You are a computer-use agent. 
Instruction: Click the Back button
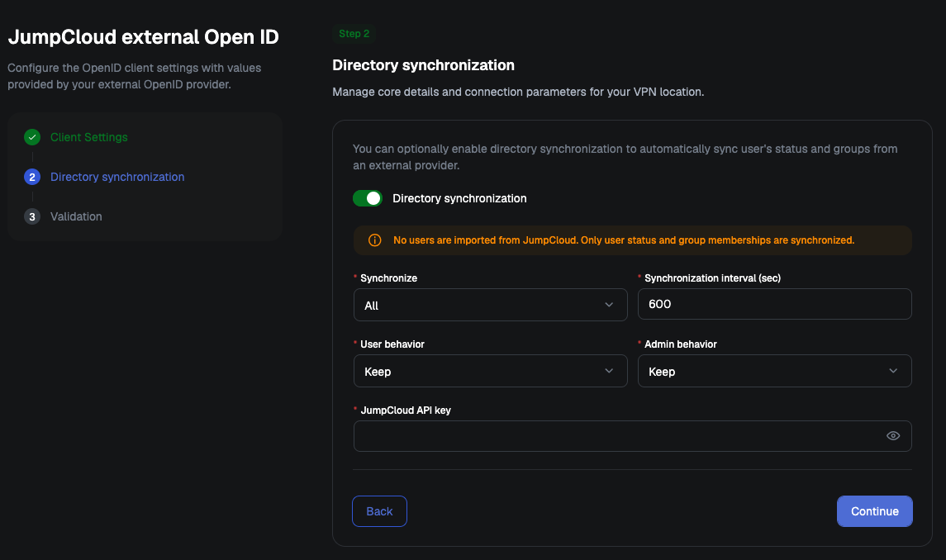(x=379, y=511)
